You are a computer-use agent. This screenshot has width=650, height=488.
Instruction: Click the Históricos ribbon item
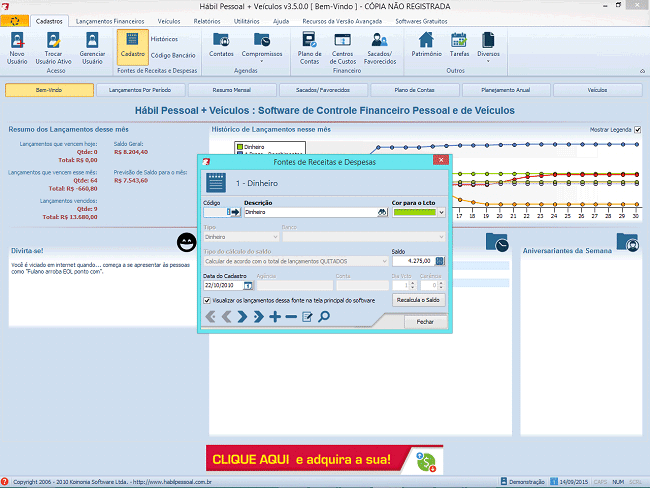(x=164, y=39)
